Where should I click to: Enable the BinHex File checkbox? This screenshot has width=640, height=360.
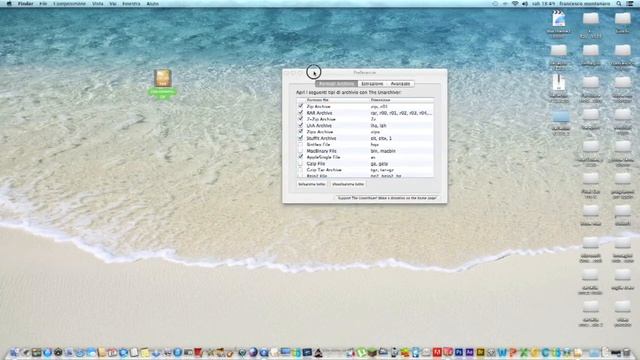pyautogui.click(x=301, y=144)
